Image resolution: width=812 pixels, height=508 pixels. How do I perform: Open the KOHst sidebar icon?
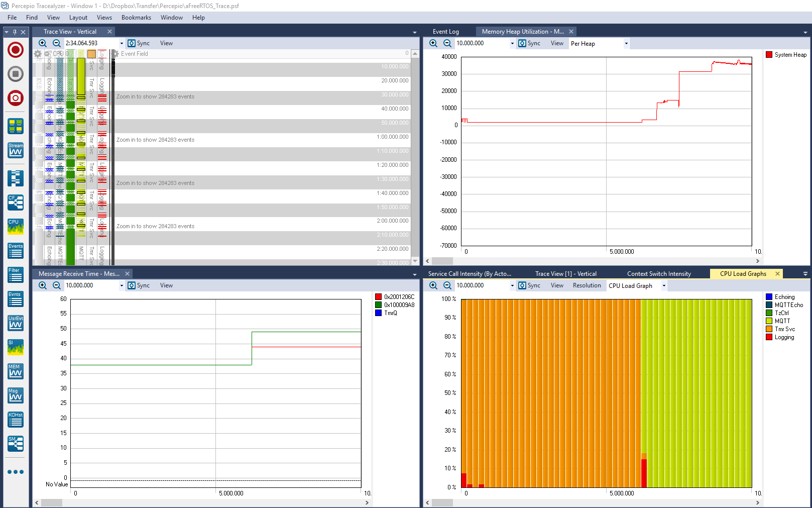click(16, 420)
